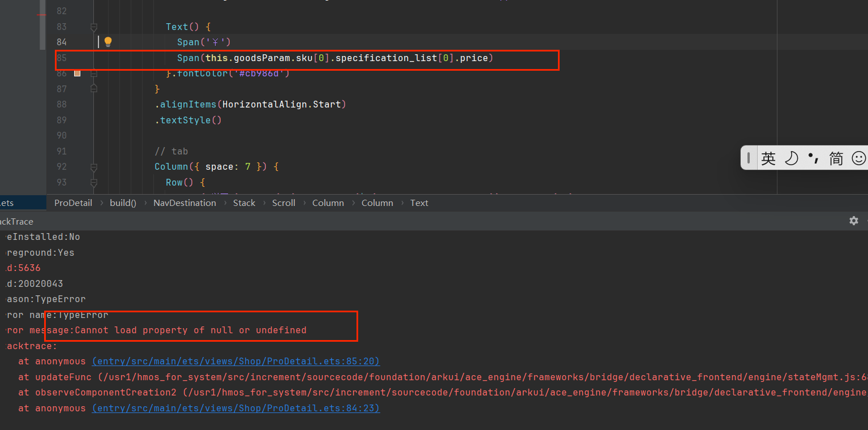868x430 pixels.
Task: Click the fold-end marker on line 87
Action: tap(94, 88)
